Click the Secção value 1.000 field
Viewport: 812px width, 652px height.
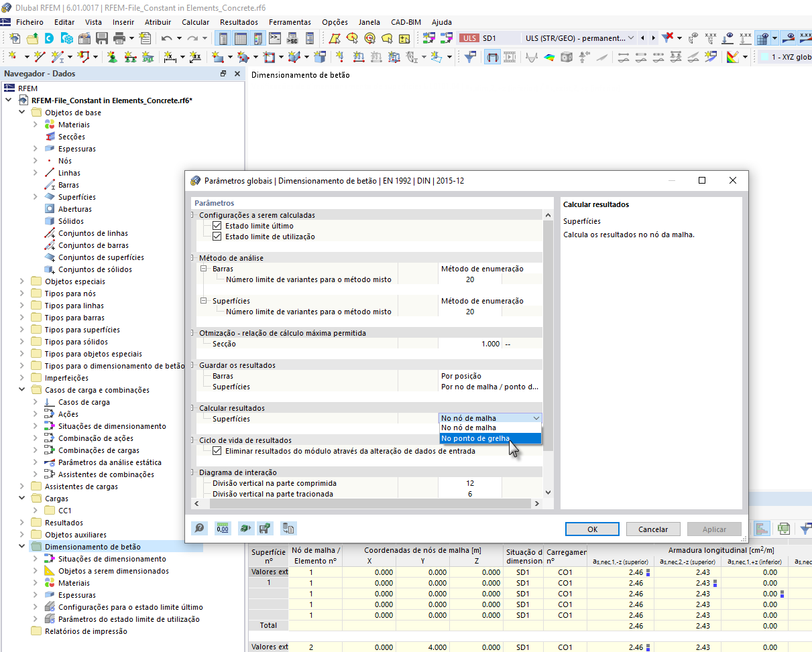tap(470, 344)
